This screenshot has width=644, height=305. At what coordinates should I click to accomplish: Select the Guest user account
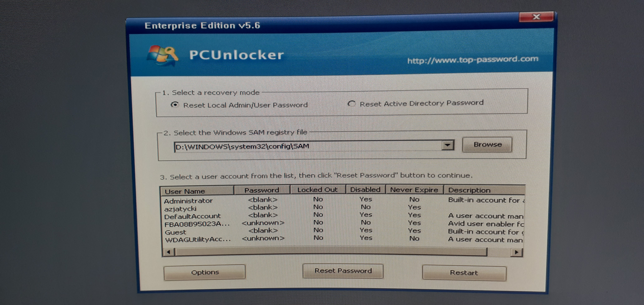click(175, 232)
